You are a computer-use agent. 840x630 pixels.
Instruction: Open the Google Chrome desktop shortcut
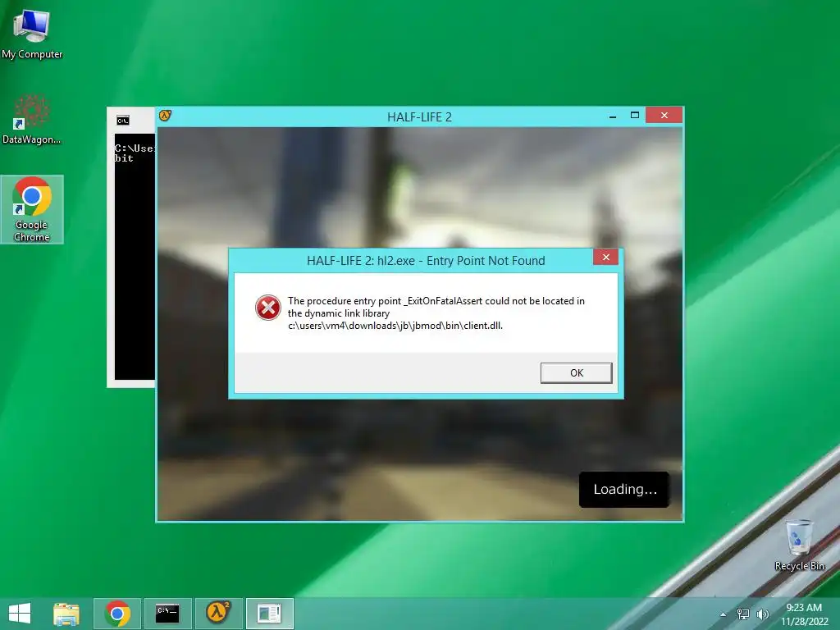[32, 209]
